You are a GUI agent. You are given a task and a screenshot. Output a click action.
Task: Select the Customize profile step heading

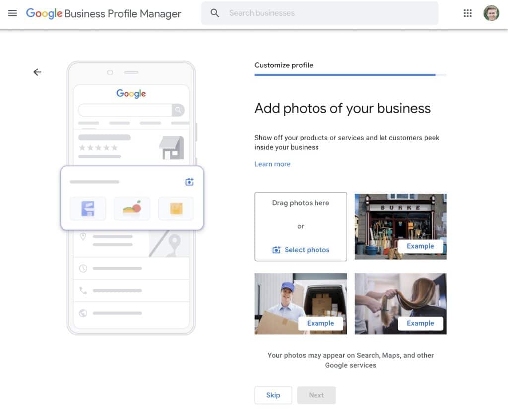click(284, 65)
